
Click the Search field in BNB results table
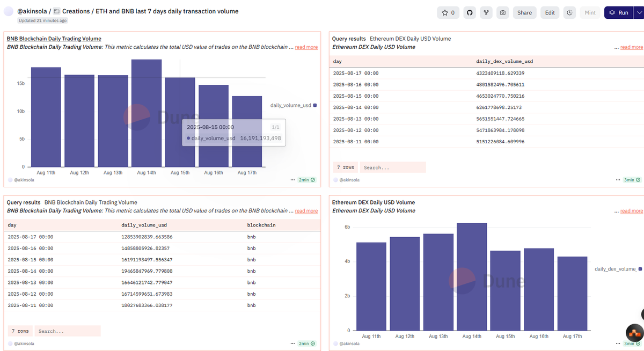pos(68,331)
